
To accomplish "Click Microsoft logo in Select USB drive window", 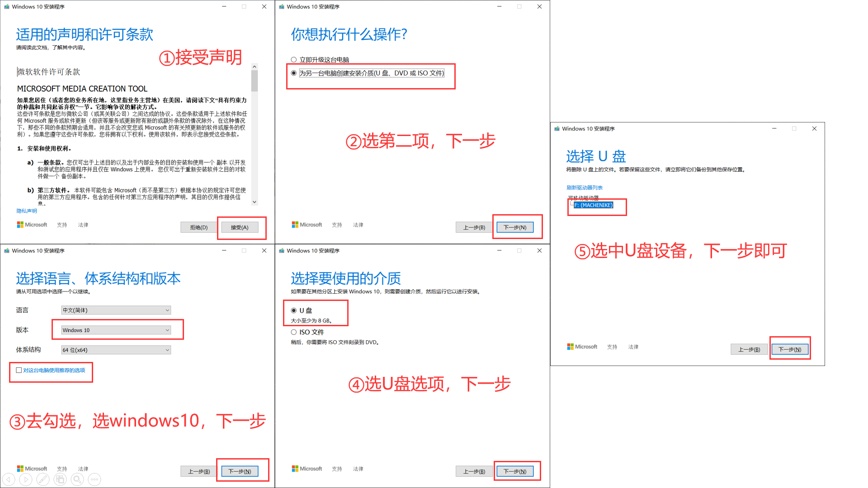I will click(582, 347).
